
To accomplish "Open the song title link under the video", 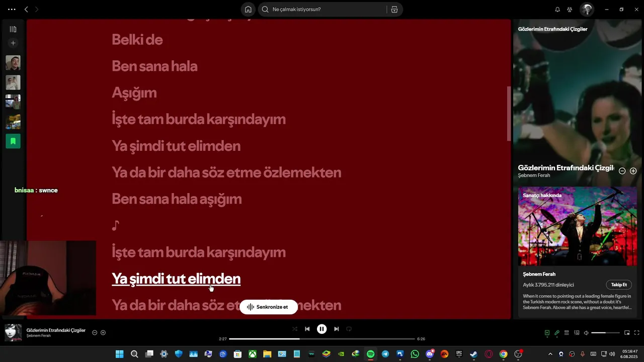I will click(x=566, y=168).
